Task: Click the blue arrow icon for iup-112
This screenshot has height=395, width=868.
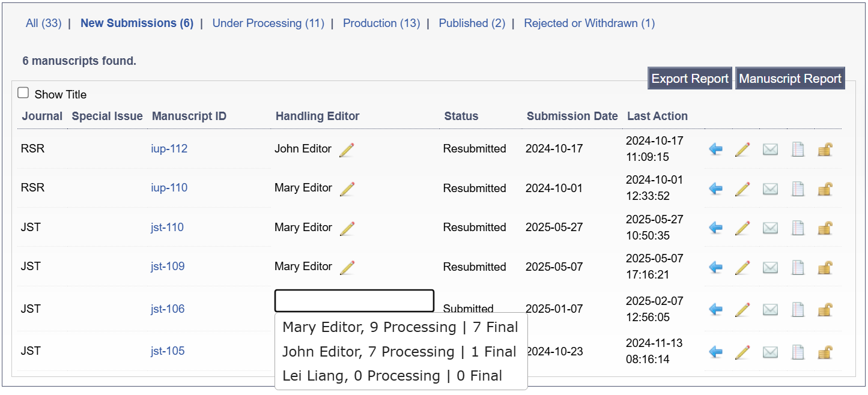Action: pos(715,149)
